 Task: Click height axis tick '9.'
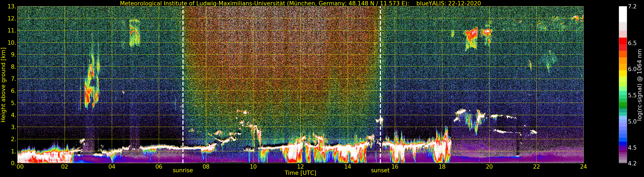(13, 55)
